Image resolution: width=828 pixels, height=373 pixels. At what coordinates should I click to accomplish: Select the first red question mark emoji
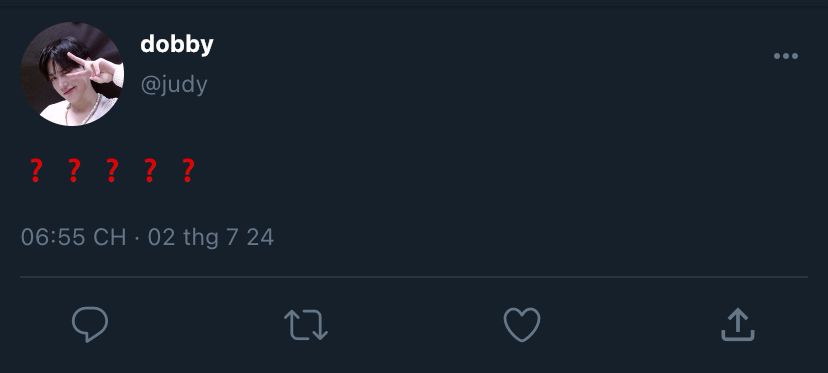pyautogui.click(x=35, y=171)
